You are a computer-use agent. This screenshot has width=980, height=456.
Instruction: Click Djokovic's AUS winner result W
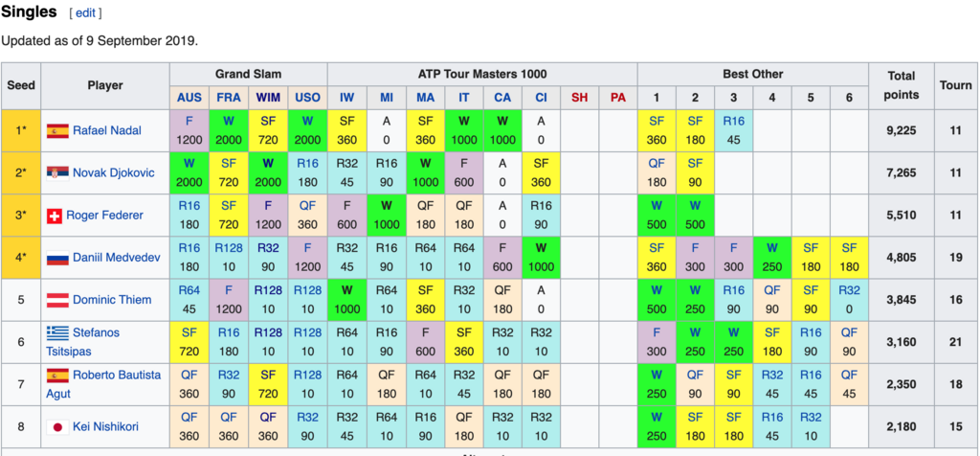(189, 163)
